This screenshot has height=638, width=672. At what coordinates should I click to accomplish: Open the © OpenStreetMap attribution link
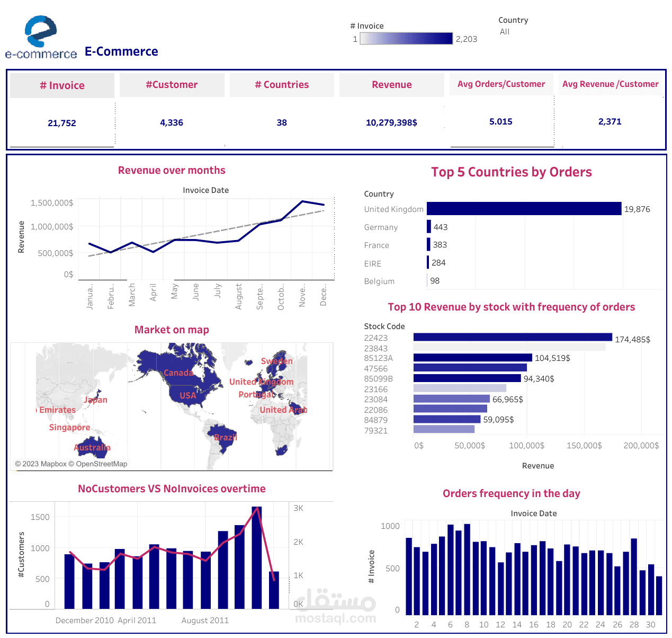pyautogui.click(x=98, y=464)
